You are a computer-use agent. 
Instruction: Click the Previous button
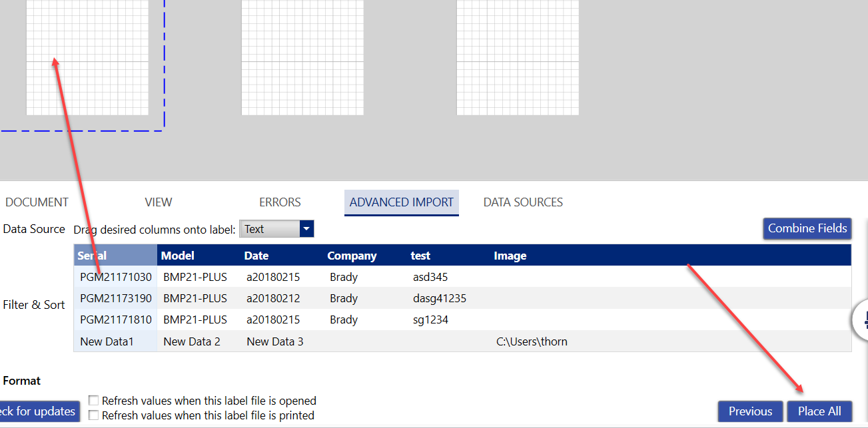[x=750, y=411]
